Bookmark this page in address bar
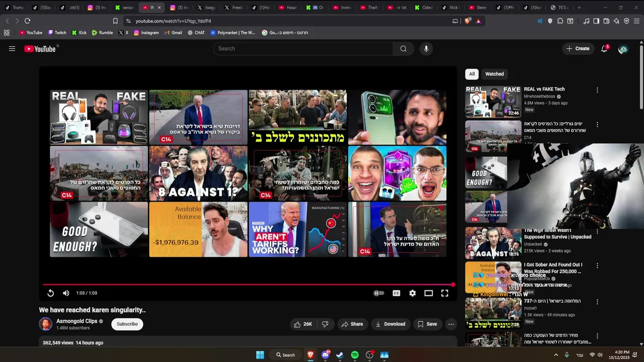This screenshot has width=644, height=362. click(x=115, y=21)
